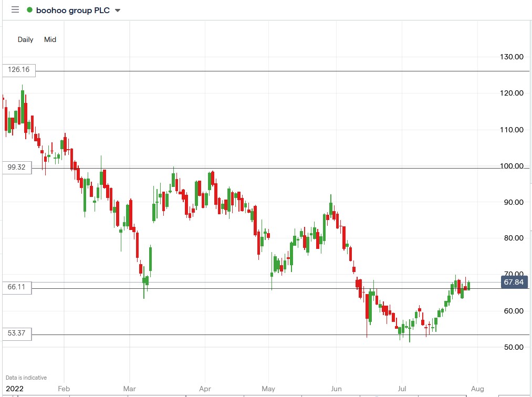Viewport: 532px width, 397px height.
Task: Click the Jul label on the time axis
Action: coord(401,389)
